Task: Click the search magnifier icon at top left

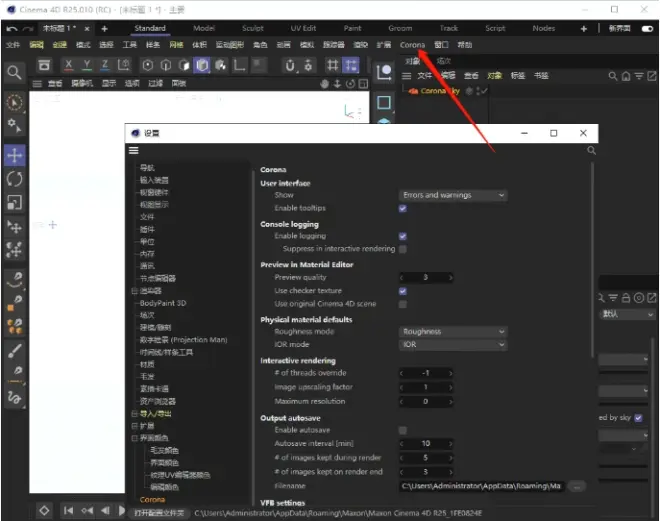Action: 14,72
